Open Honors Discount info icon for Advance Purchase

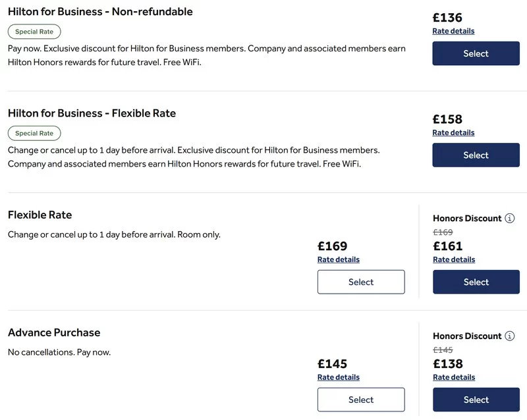click(x=509, y=336)
